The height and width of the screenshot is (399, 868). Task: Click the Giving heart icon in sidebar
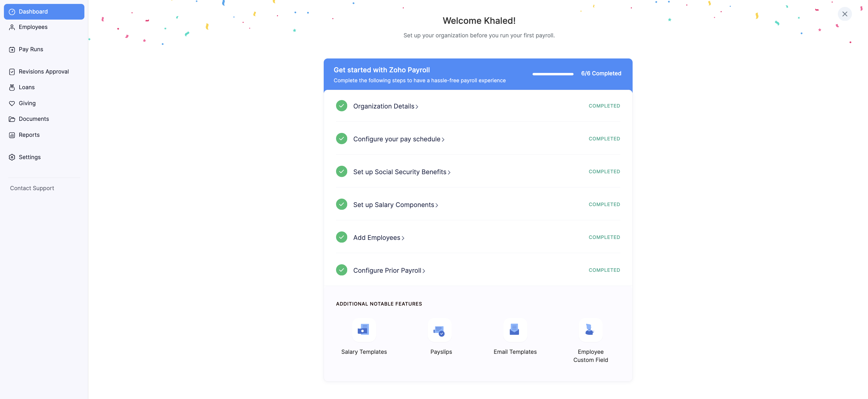pyautogui.click(x=12, y=103)
